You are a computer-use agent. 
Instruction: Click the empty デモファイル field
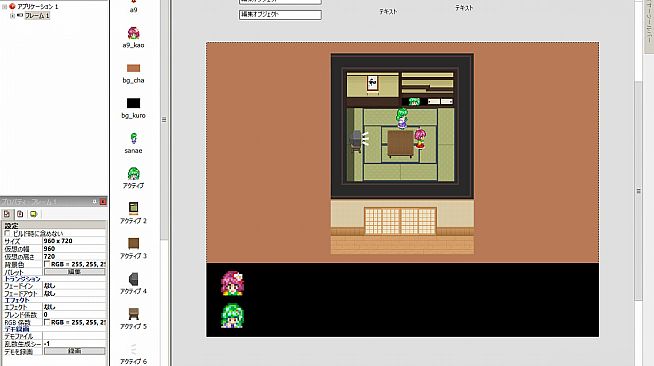pos(74,336)
